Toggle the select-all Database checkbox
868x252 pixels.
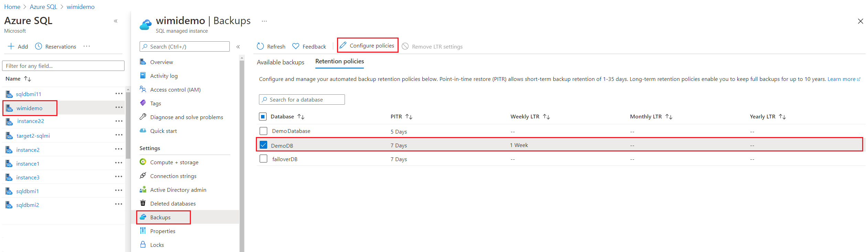[x=263, y=116]
